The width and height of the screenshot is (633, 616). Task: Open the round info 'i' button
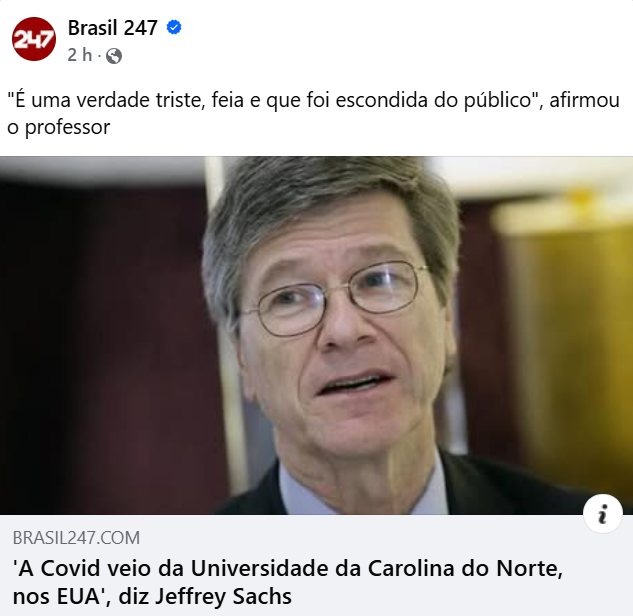pyautogui.click(x=603, y=514)
